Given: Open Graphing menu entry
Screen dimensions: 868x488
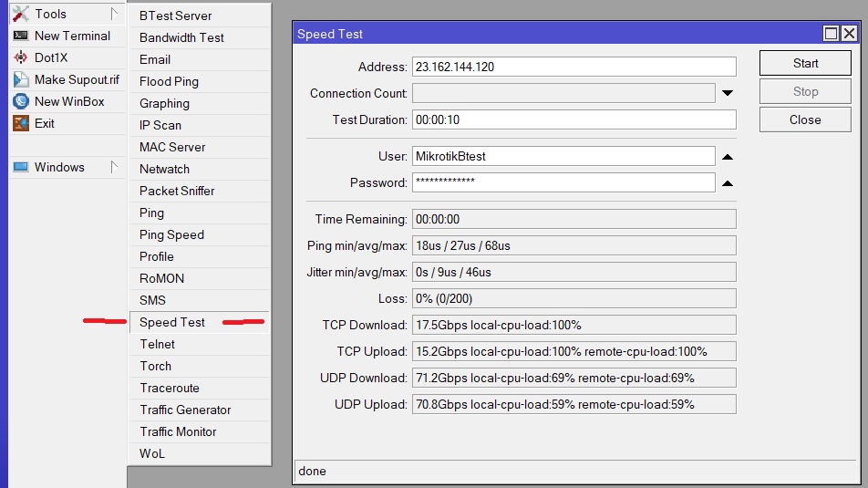Looking at the screenshot, I should pos(200,103).
